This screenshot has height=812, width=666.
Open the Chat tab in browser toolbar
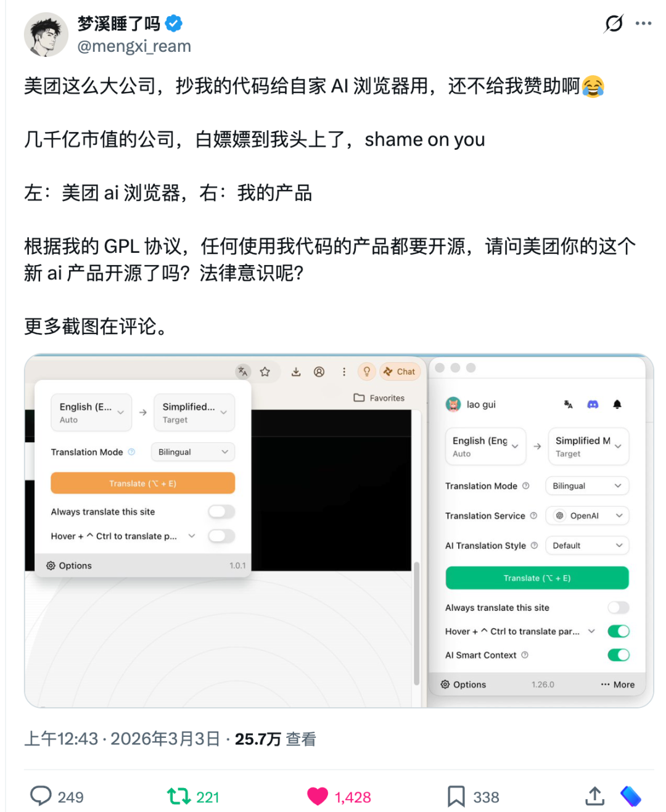[x=400, y=371]
